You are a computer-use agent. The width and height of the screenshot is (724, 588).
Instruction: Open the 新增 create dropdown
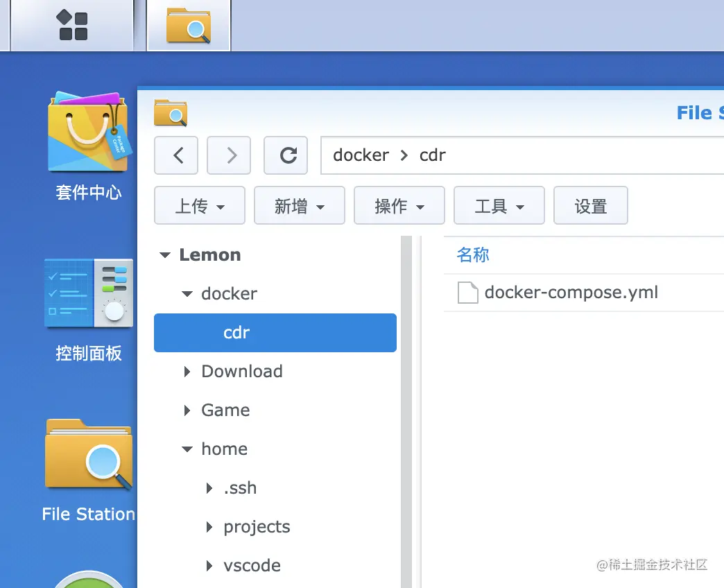coord(300,205)
